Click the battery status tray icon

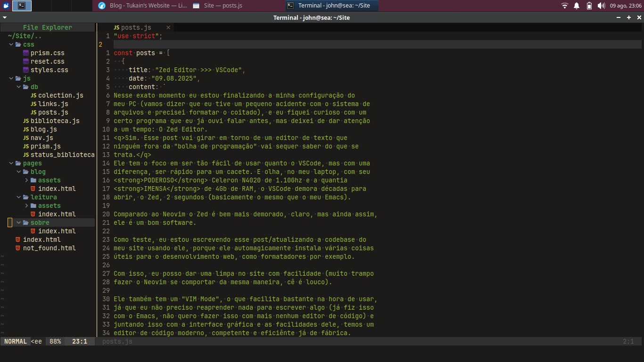589,6
